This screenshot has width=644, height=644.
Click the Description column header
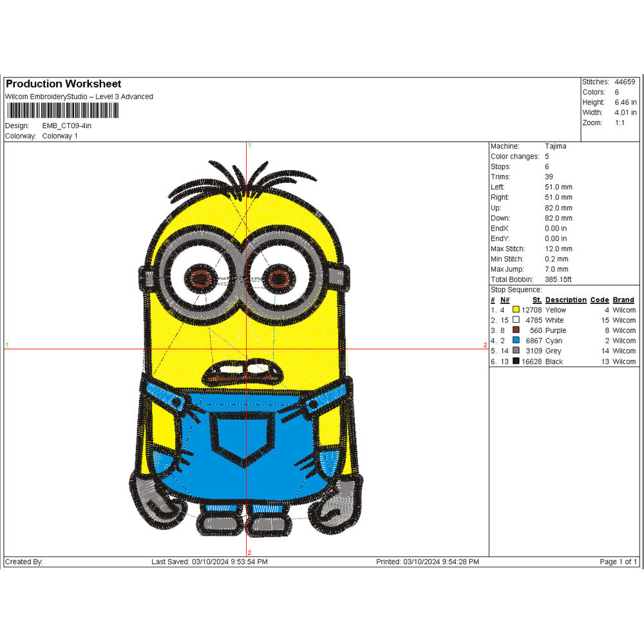click(565, 300)
